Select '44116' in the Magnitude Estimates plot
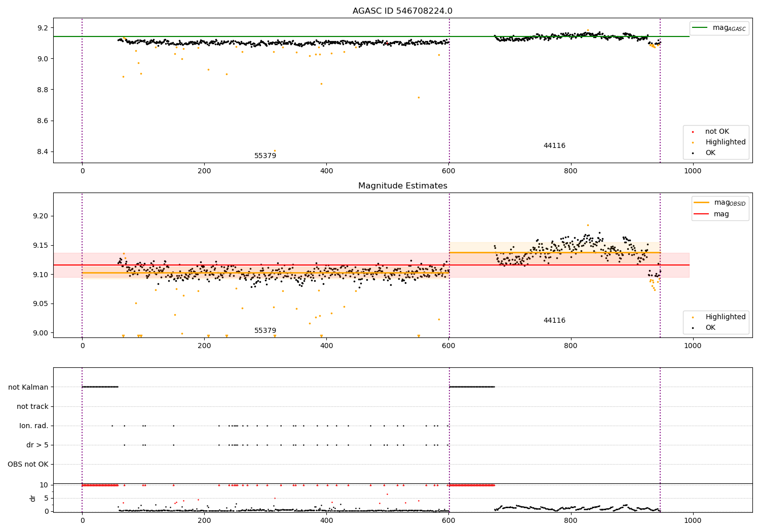The width and height of the screenshot is (760, 532). (x=554, y=321)
